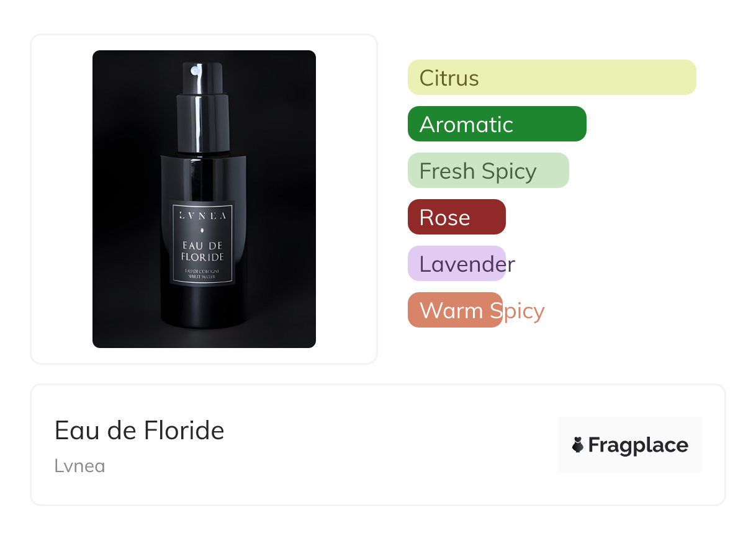Open the Lvnea brand name below title
This screenshot has width=756, height=536.
pos(80,466)
